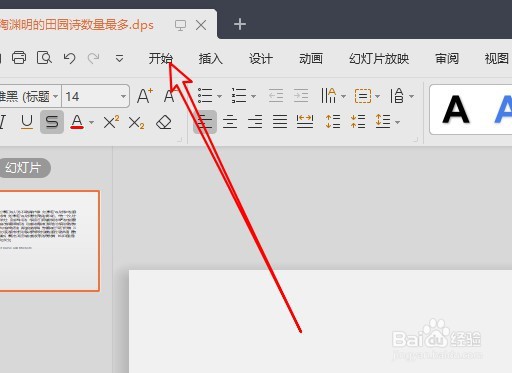Click the white slide canvas area
The image size is (512, 373).
320,321
